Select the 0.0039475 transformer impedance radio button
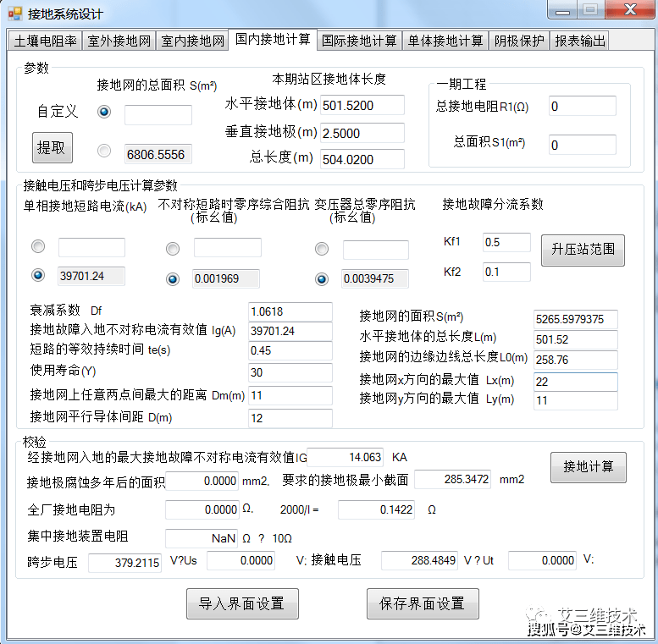 click(322, 278)
